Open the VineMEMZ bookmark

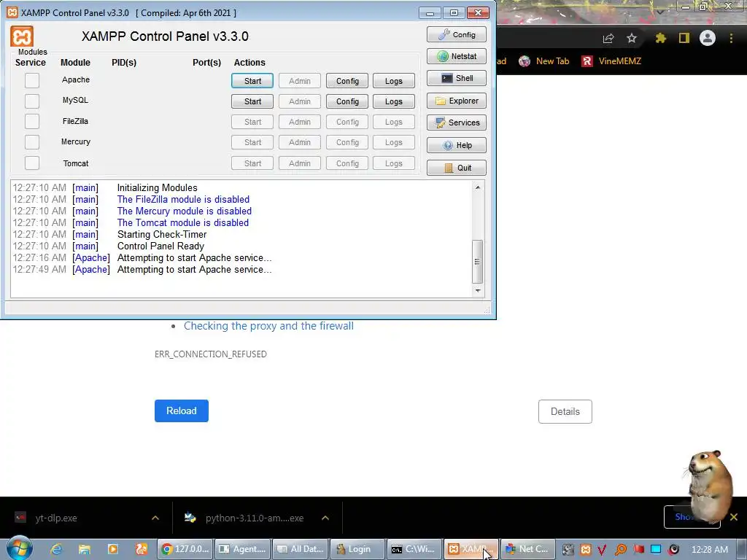click(x=611, y=61)
